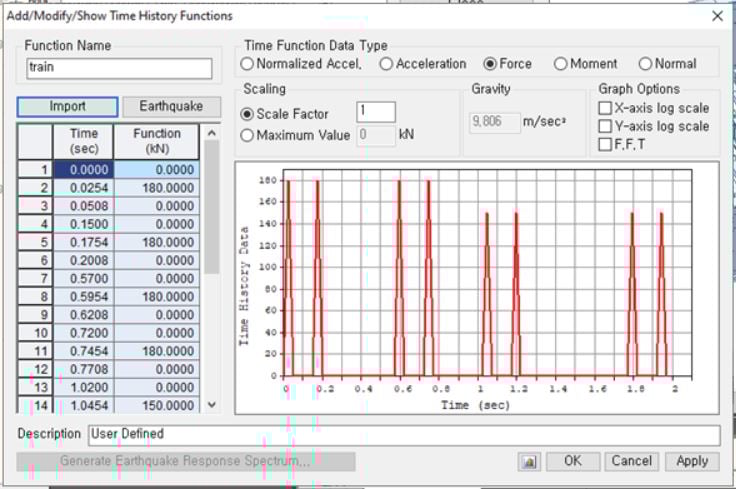Click the time cell 0.0508
Screen dimensions: 736x489
coord(84,206)
